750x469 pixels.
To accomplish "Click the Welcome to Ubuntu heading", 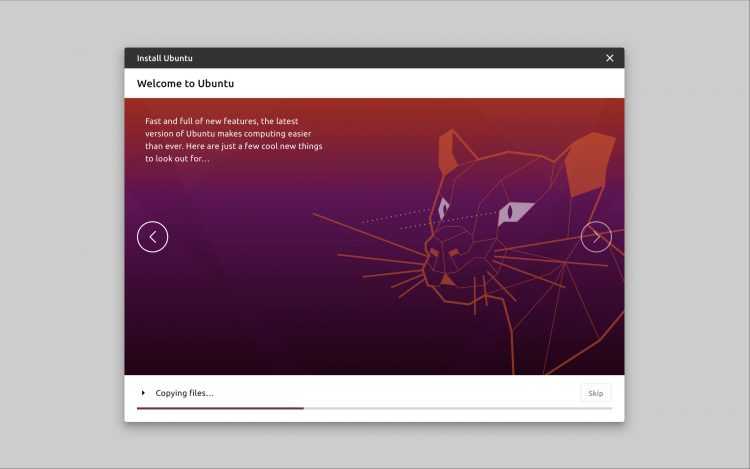I will coord(186,83).
